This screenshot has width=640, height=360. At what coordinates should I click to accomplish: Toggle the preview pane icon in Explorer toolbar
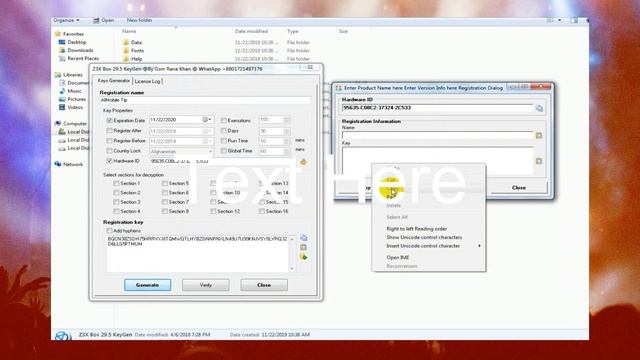point(574,20)
